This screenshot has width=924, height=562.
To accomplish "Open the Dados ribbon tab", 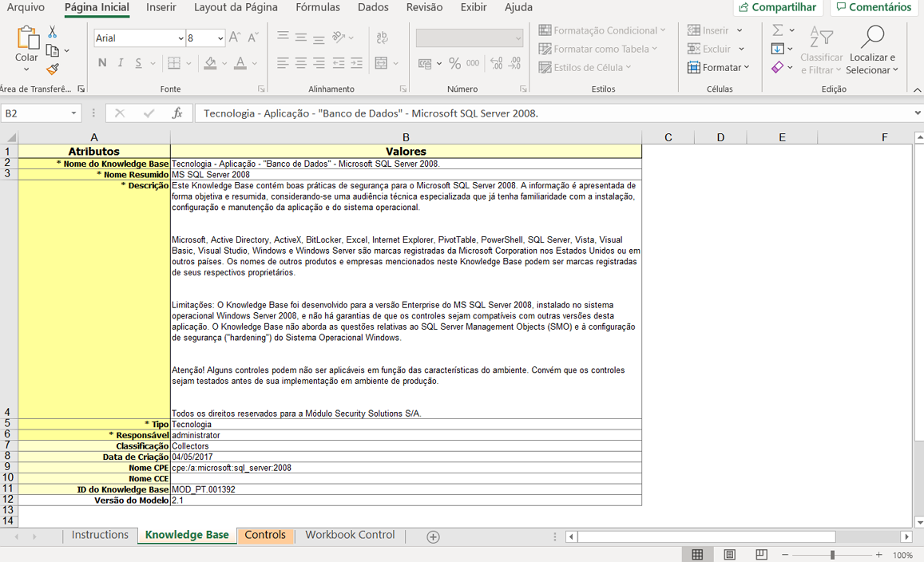I will (x=373, y=8).
